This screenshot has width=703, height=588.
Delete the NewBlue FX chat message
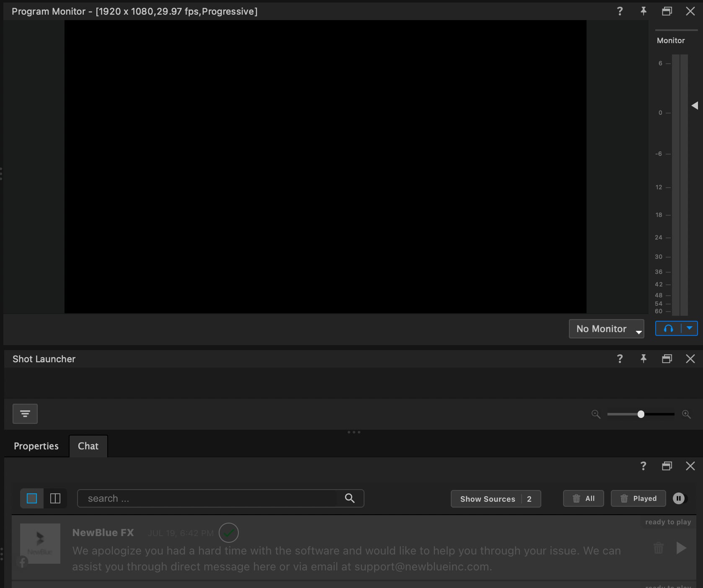click(659, 548)
